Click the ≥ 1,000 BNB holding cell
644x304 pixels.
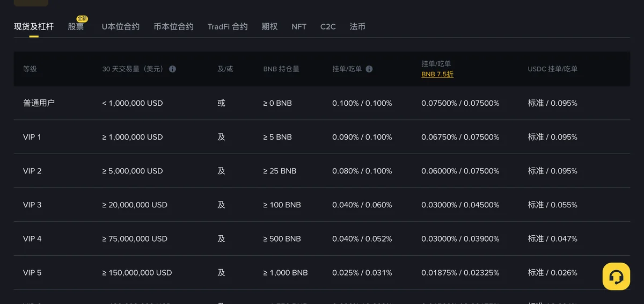(286, 272)
